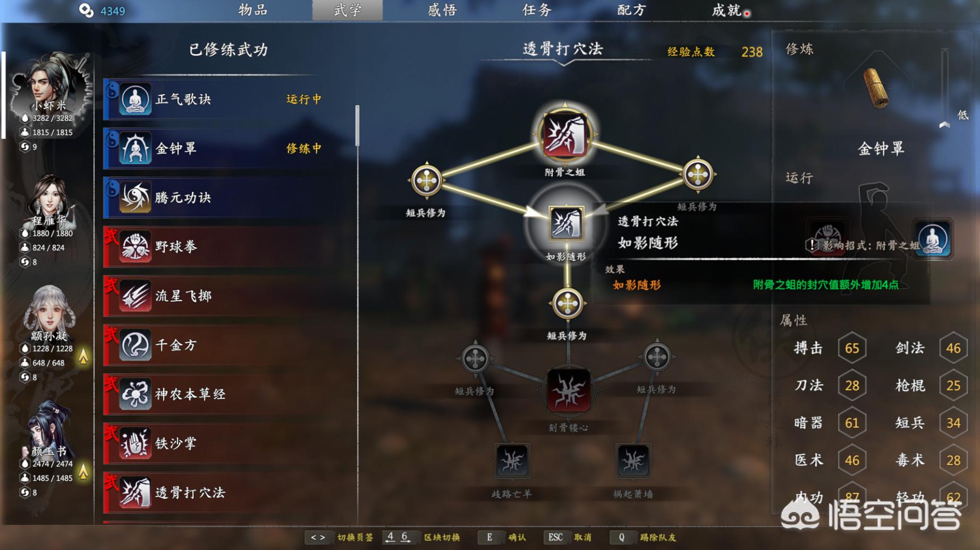Click the 如影随形 skill node icon

[566, 224]
